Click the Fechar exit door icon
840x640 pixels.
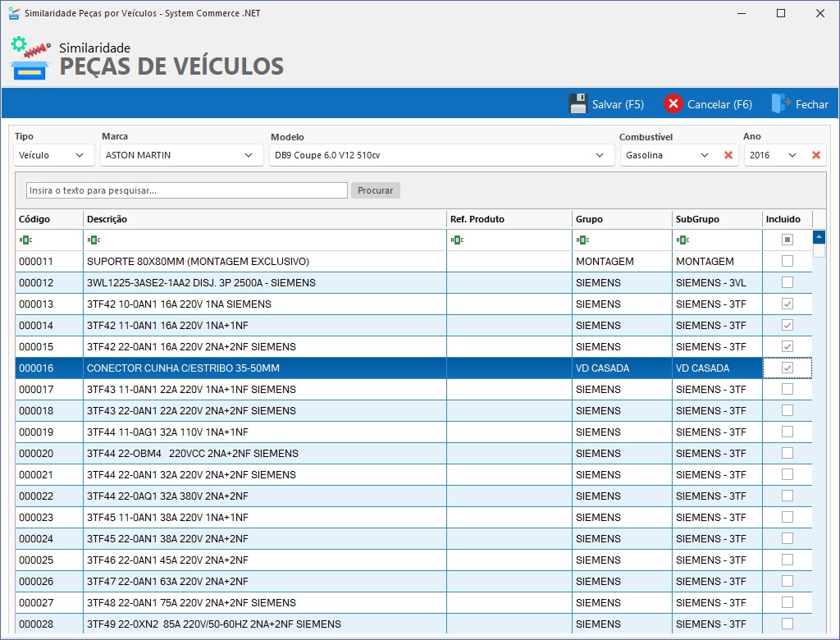(x=780, y=104)
